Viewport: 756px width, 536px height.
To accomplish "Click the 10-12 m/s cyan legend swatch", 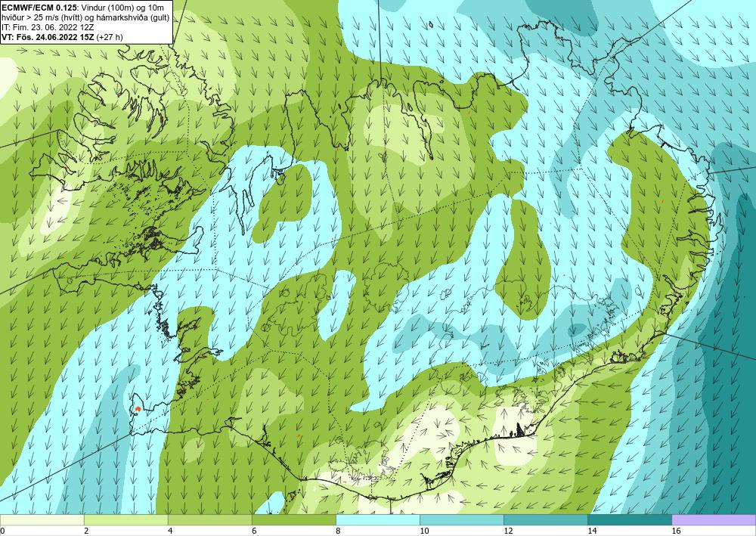I will [461, 519].
